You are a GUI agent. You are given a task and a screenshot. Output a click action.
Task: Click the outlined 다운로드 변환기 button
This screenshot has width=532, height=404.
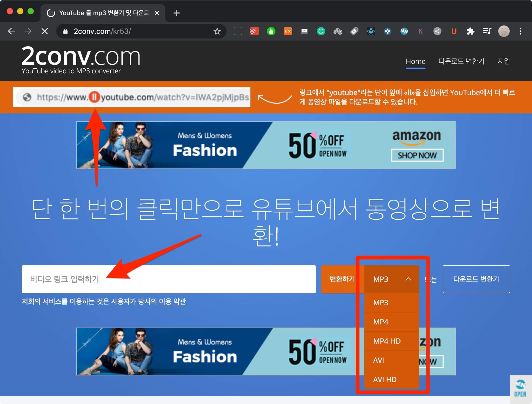click(x=476, y=279)
